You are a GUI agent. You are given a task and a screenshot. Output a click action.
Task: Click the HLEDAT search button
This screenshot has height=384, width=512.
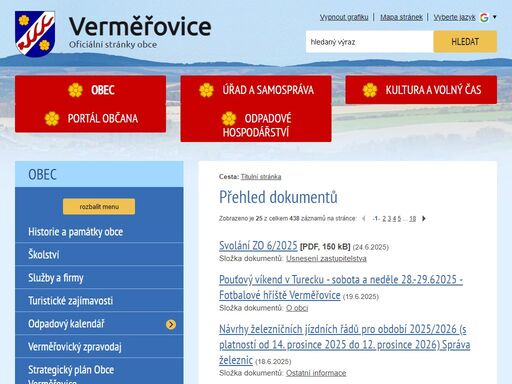[465, 42]
